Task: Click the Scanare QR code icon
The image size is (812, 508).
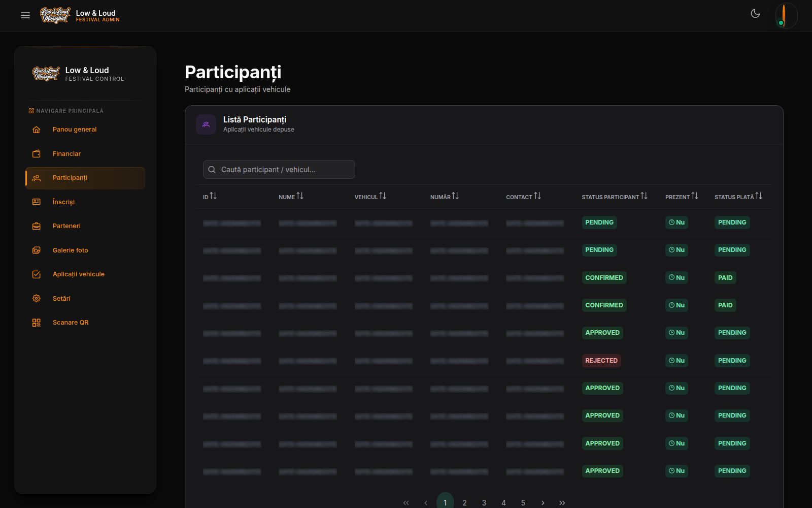Action: 37,323
